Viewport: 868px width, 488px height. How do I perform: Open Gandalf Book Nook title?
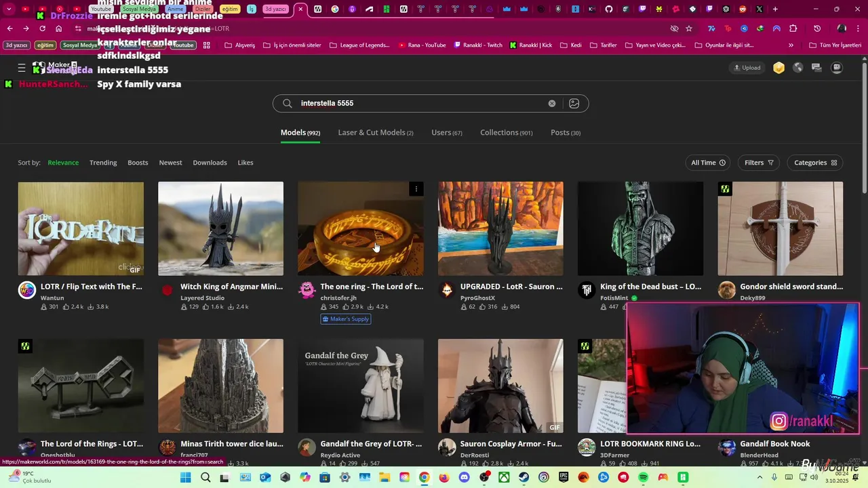(x=775, y=444)
